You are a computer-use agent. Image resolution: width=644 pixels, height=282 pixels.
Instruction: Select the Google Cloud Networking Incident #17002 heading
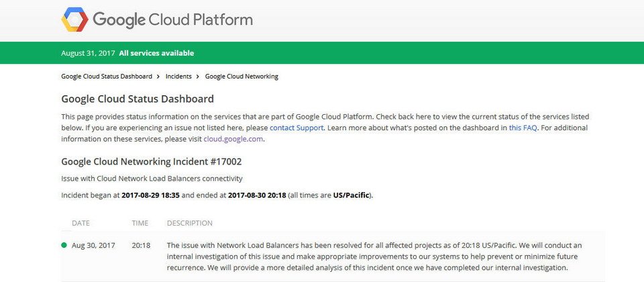[152, 162]
